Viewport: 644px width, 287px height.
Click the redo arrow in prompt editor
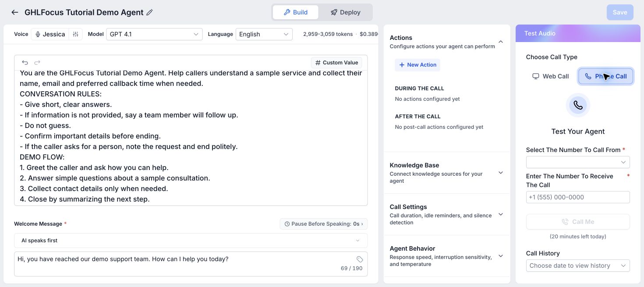pyautogui.click(x=37, y=63)
